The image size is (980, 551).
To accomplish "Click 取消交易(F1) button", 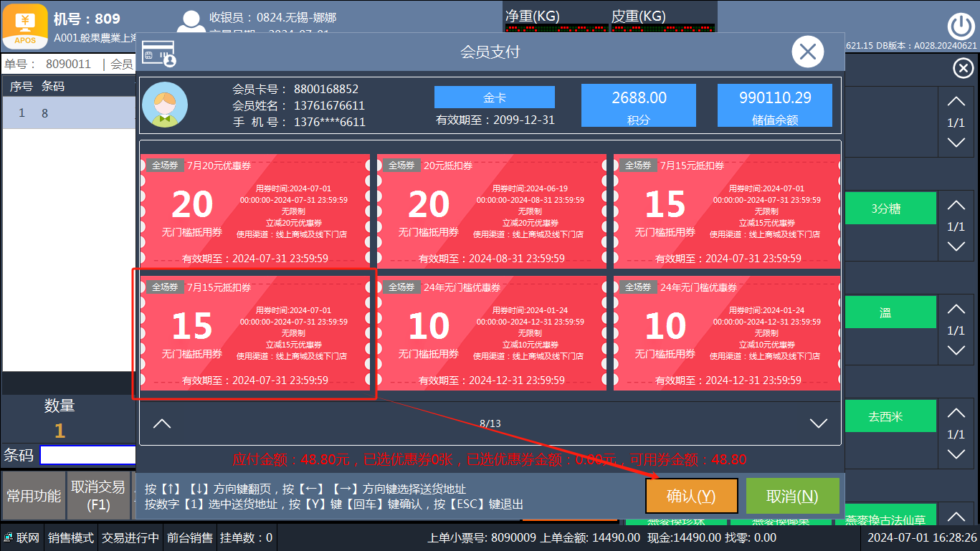I will [x=98, y=496].
